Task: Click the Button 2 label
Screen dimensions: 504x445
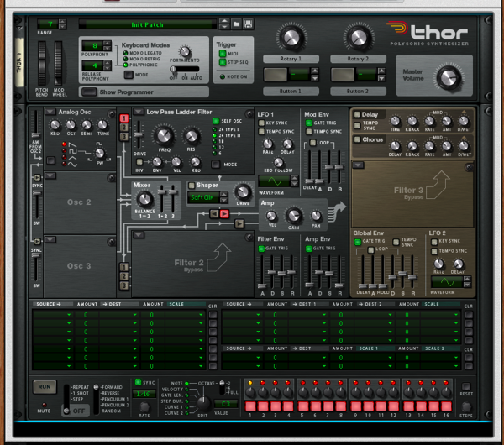Action: point(358,92)
